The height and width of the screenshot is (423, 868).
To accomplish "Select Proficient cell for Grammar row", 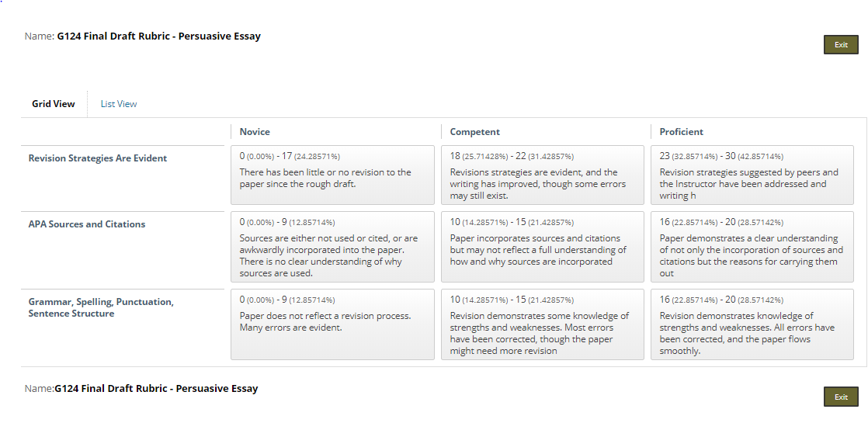I will click(x=752, y=324).
